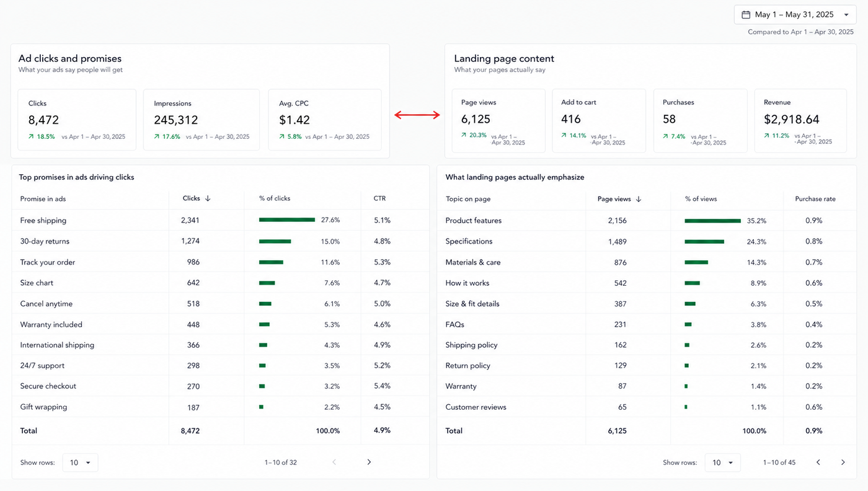Sort by the CTR column header
The height and width of the screenshot is (491, 868).
(x=379, y=198)
